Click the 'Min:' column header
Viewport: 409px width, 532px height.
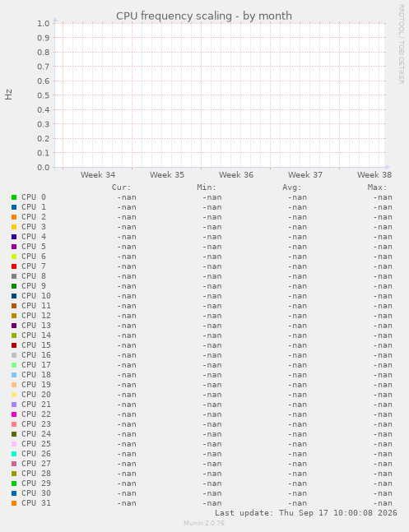[207, 187]
